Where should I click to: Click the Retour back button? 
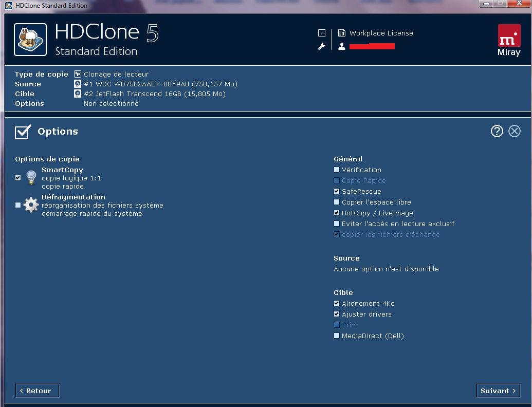click(x=38, y=391)
